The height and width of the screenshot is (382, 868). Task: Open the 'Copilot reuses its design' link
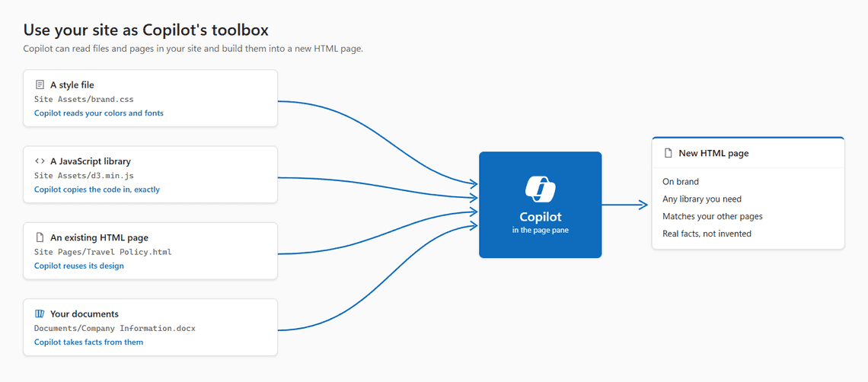point(79,266)
